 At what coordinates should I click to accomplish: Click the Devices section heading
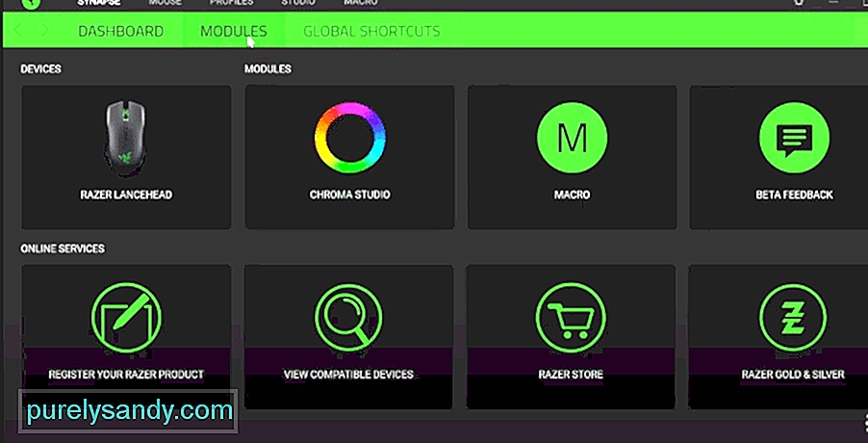pyautogui.click(x=41, y=69)
